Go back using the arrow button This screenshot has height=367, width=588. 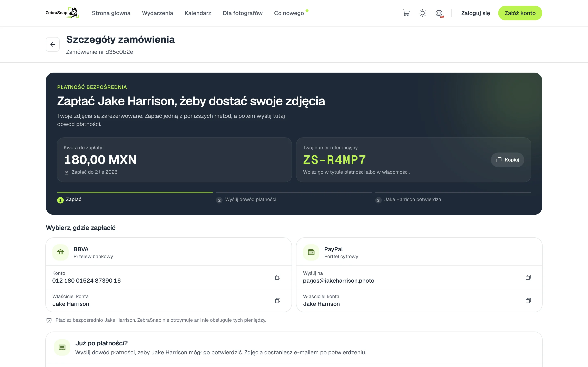pyautogui.click(x=53, y=44)
